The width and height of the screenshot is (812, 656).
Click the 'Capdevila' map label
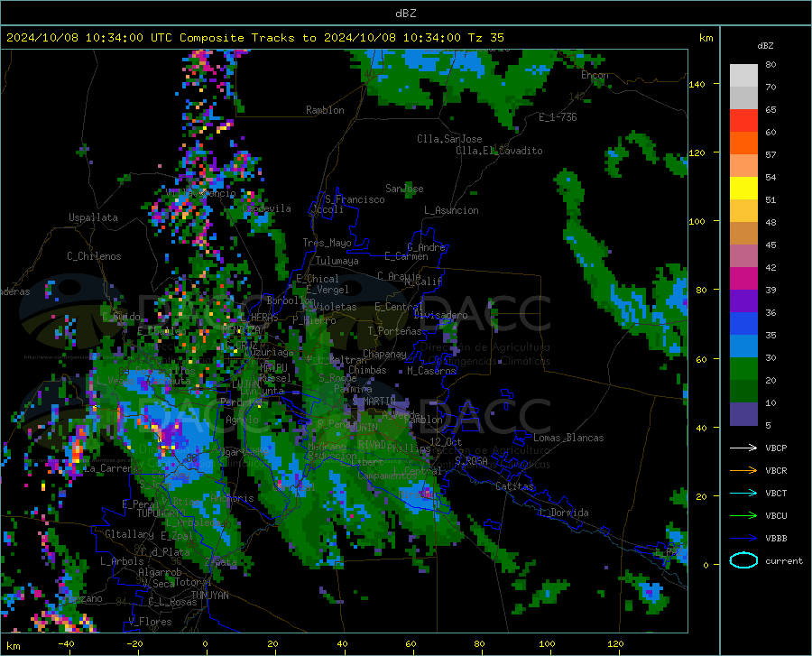click(x=267, y=208)
